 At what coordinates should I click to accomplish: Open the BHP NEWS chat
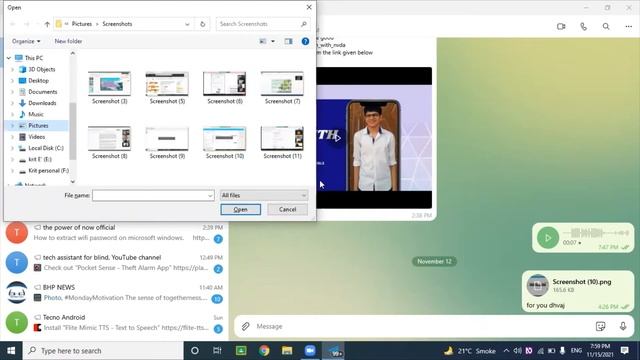point(114,293)
